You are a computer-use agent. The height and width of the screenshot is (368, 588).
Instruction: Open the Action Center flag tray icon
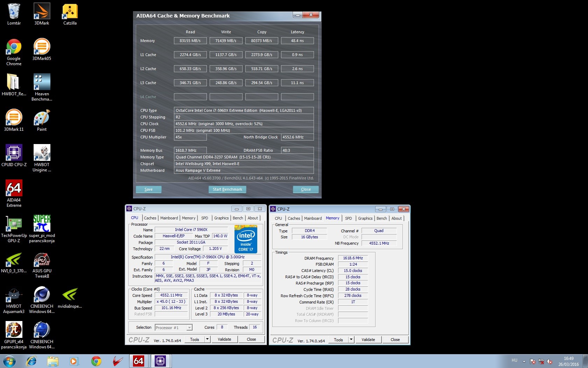coord(532,361)
